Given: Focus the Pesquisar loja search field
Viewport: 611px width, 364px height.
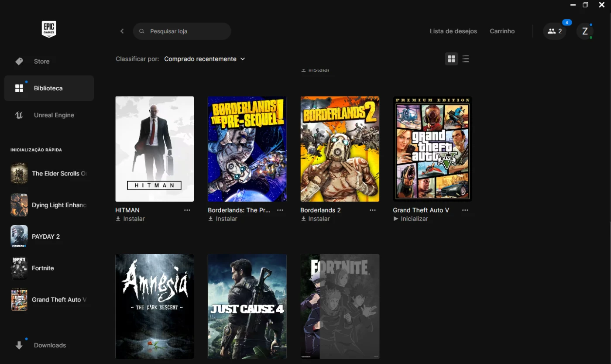Looking at the screenshot, I should click(182, 31).
